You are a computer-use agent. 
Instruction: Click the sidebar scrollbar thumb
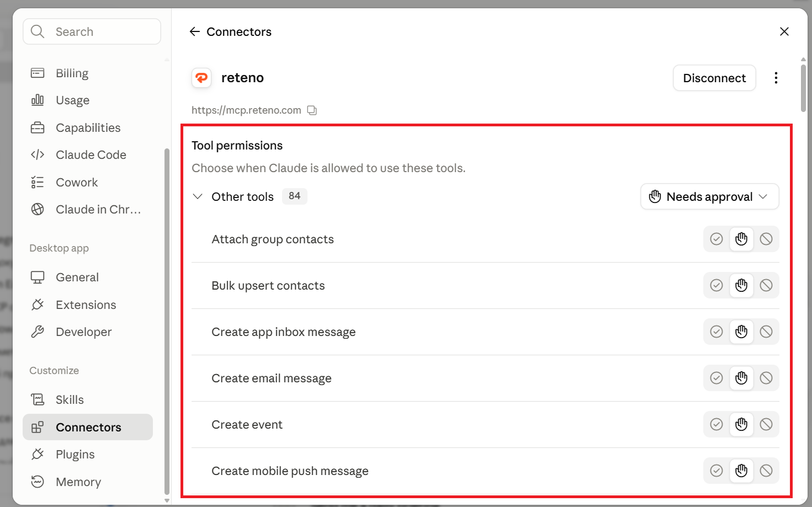click(x=167, y=322)
